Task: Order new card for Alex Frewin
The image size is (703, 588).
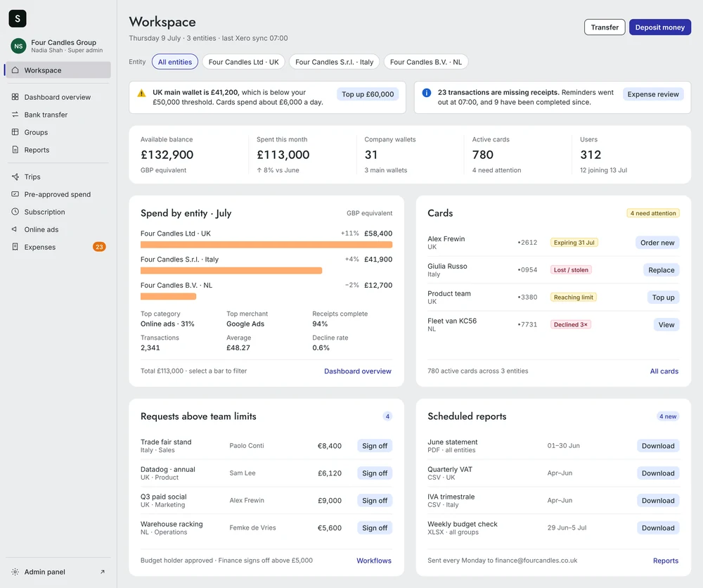Action: [657, 243]
